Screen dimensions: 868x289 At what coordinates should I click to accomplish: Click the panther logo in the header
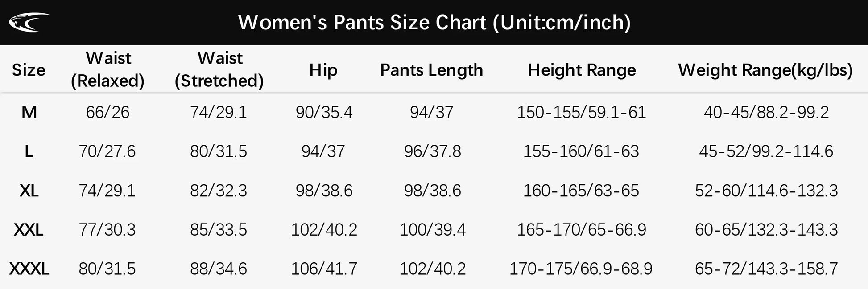(x=29, y=22)
